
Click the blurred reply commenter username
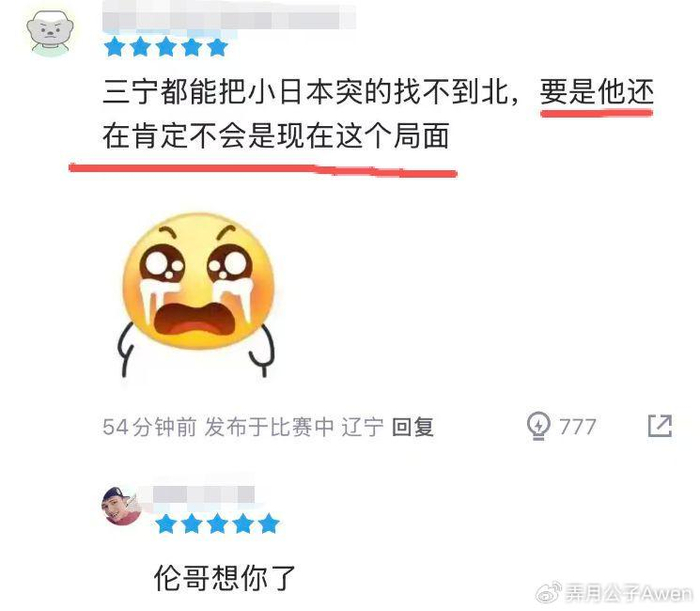click(x=203, y=495)
